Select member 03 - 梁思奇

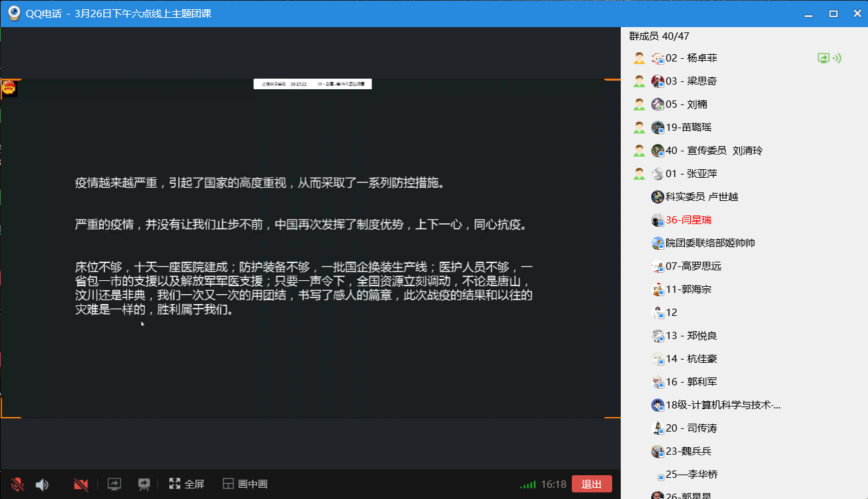point(691,81)
